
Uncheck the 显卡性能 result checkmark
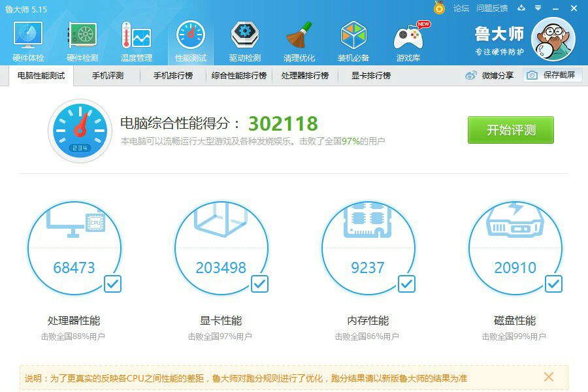[x=259, y=284]
